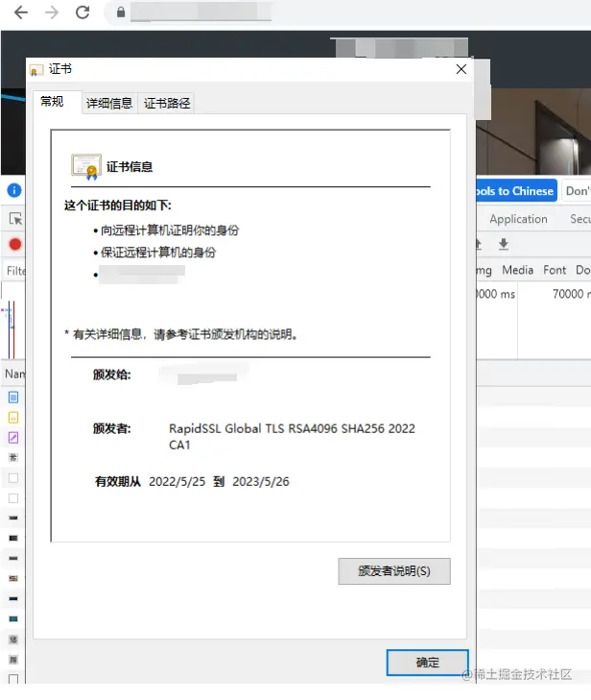Select the blue document request icon row
Screen dimensions: 591x700
point(13,397)
